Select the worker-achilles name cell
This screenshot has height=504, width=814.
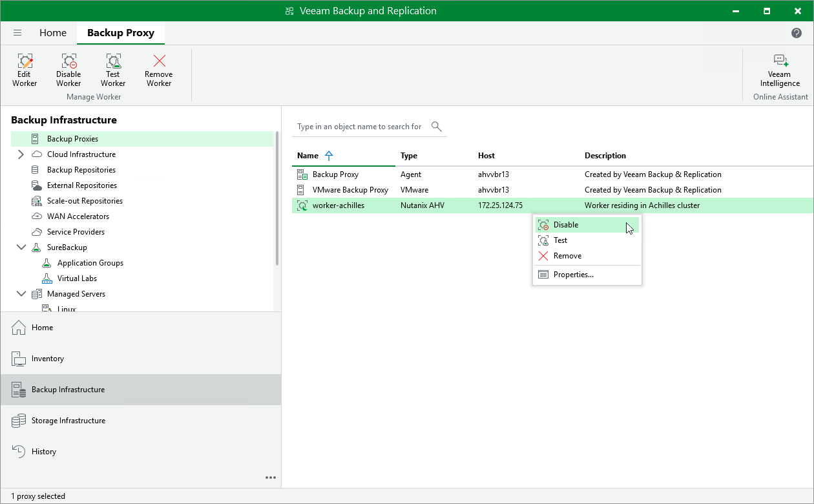(339, 205)
